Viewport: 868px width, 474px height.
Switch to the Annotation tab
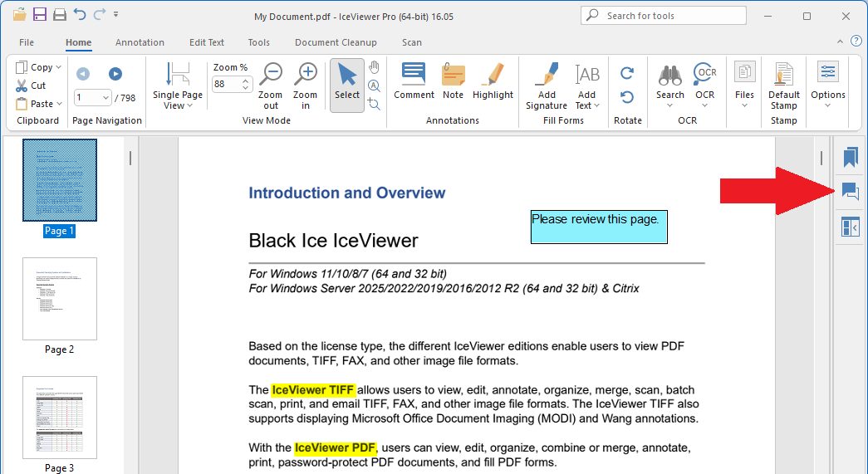(140, 42)
